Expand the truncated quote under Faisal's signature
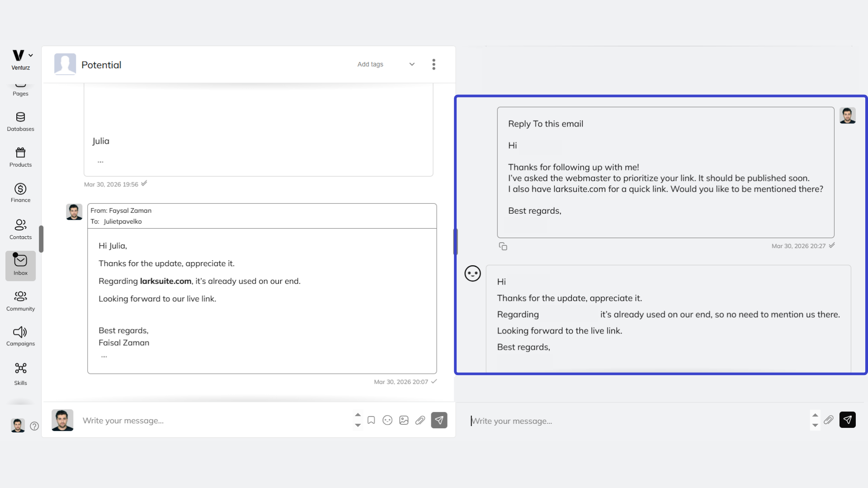 point(104,357)
